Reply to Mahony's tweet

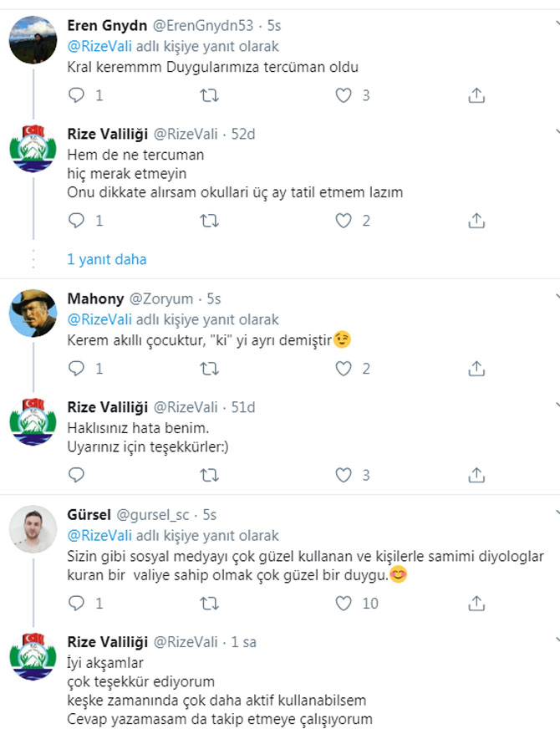(x=77, y=368)
